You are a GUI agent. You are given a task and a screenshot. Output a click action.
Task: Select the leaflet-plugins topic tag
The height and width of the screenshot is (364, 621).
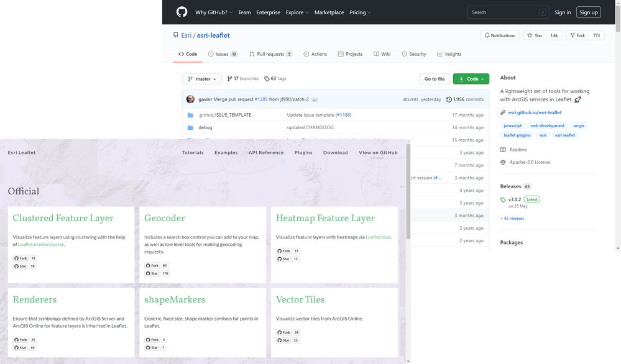(x=517, y=135)
